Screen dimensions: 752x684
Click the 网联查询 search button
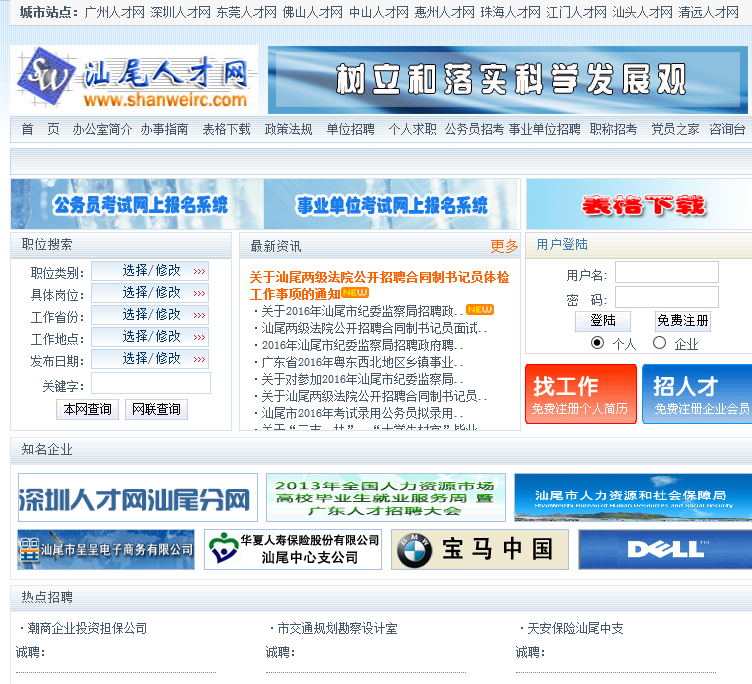pos(156,410)
